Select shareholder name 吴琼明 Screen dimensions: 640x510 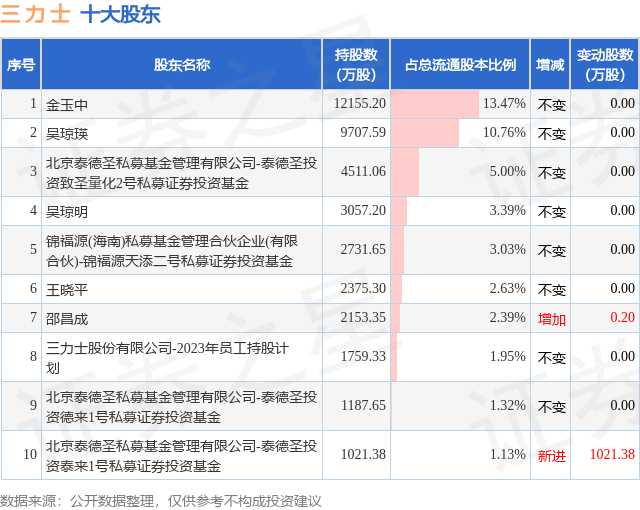click(67, 212)
